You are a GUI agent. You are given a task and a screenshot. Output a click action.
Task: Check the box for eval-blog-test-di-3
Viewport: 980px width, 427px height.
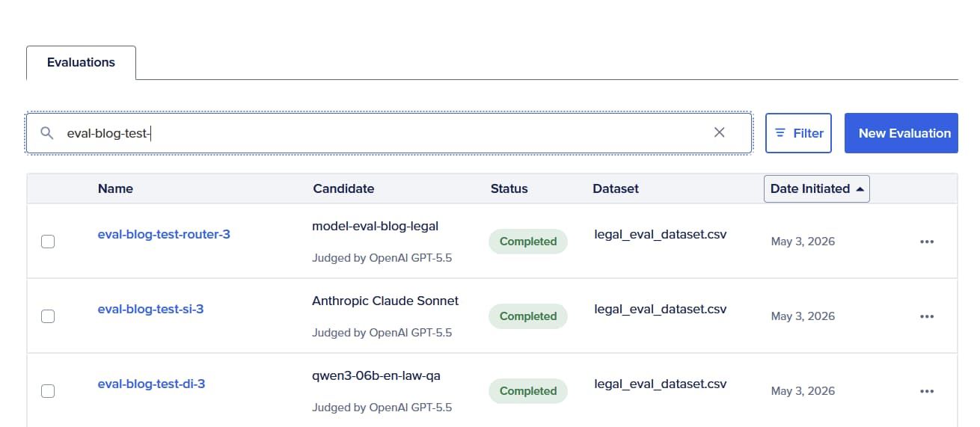48,391
